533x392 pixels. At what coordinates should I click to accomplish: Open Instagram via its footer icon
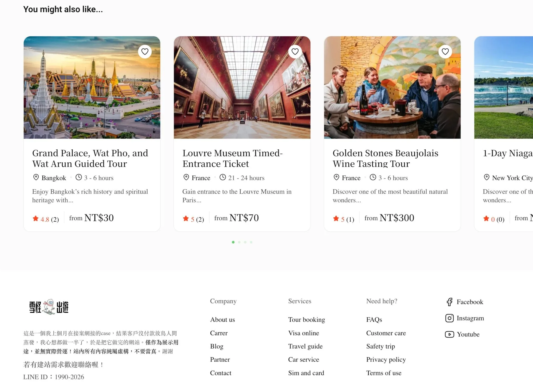click(449, 318)
